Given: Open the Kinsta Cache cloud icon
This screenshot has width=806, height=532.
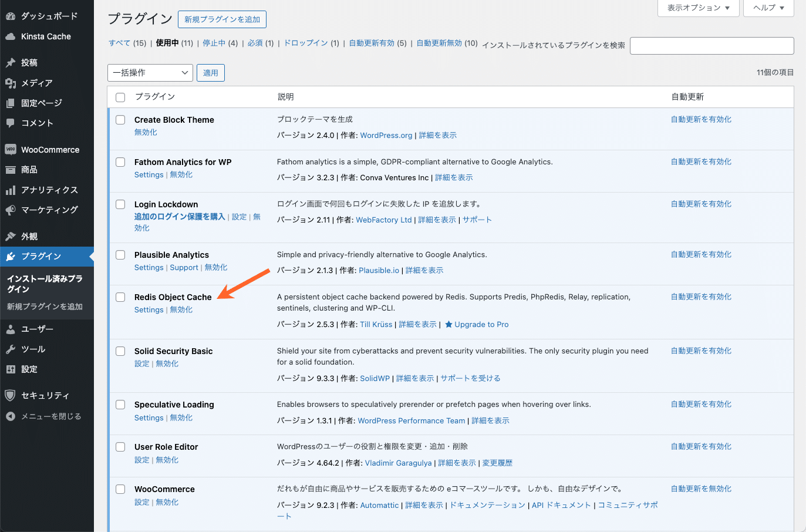Looking at the screenshot, I should pos(11,36).
